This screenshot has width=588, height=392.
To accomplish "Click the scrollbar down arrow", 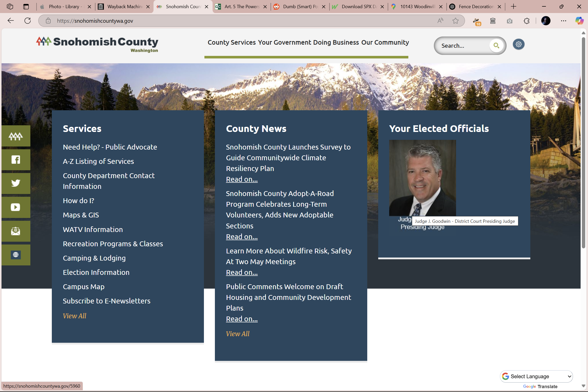I will pyautogui.click(x=583, y=386).
